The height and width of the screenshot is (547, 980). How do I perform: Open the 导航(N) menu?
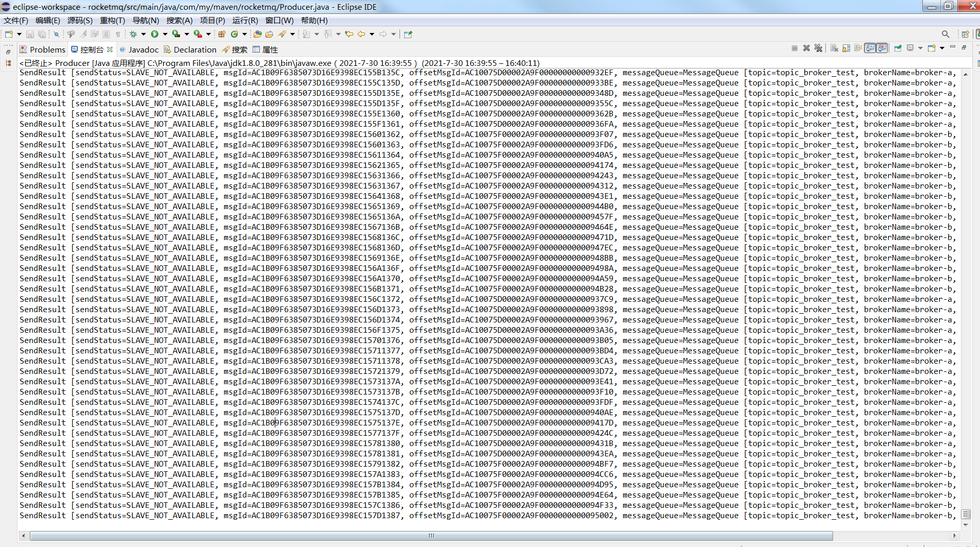[146, 21]
